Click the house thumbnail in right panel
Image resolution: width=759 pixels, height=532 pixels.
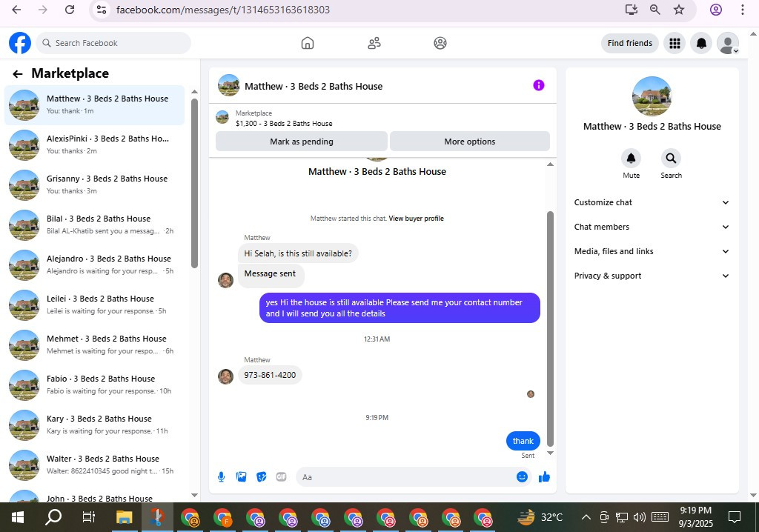point(652,96)
